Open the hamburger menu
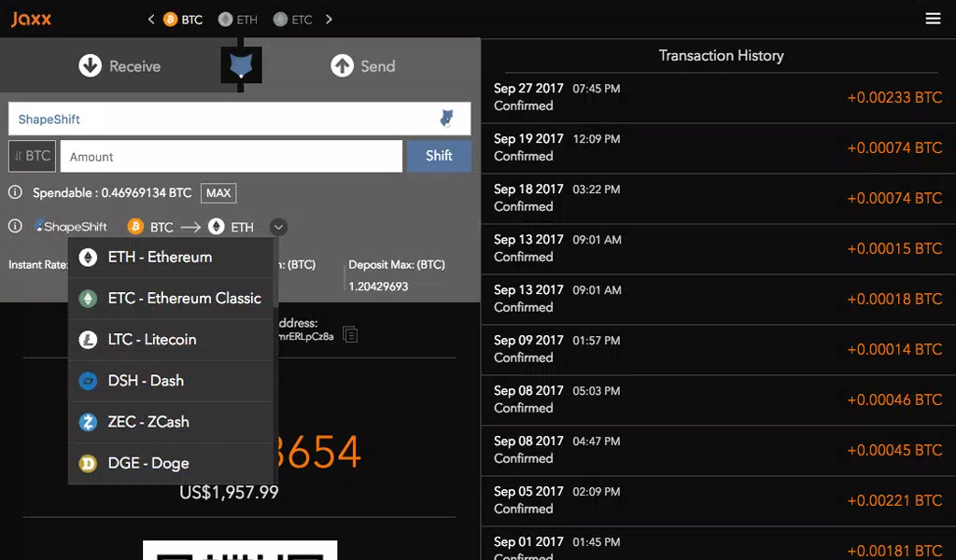956x560 pixels. (x=933, y=19)
